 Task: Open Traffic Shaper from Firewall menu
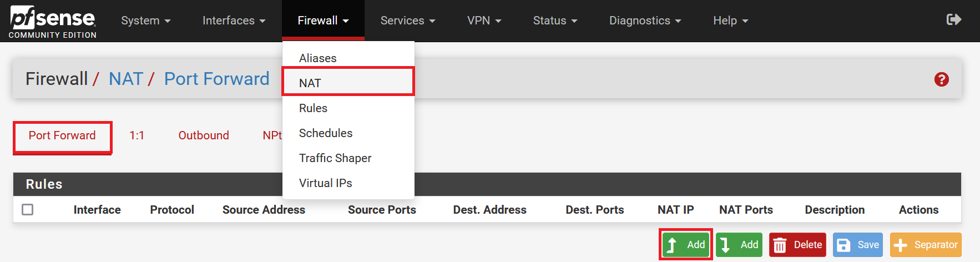[335, 158]
